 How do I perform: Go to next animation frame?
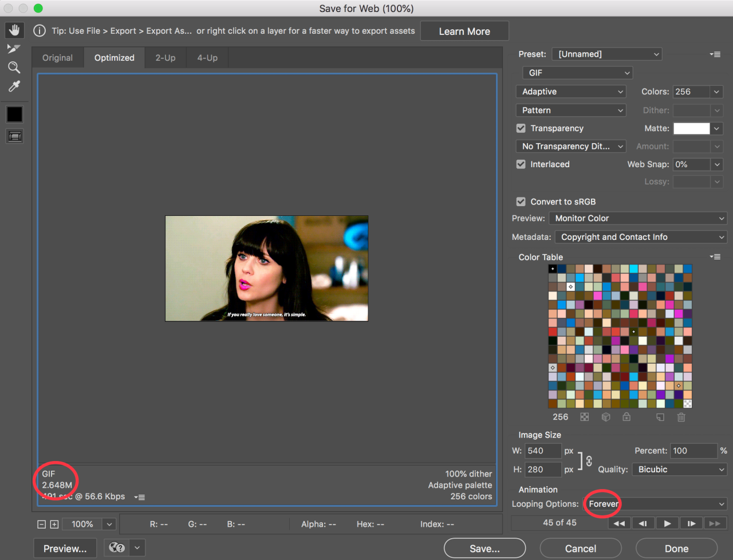coord(691,523)
